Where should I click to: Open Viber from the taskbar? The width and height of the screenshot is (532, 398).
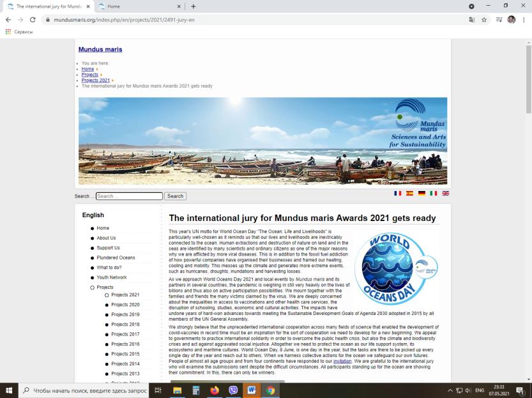(233, 390)
